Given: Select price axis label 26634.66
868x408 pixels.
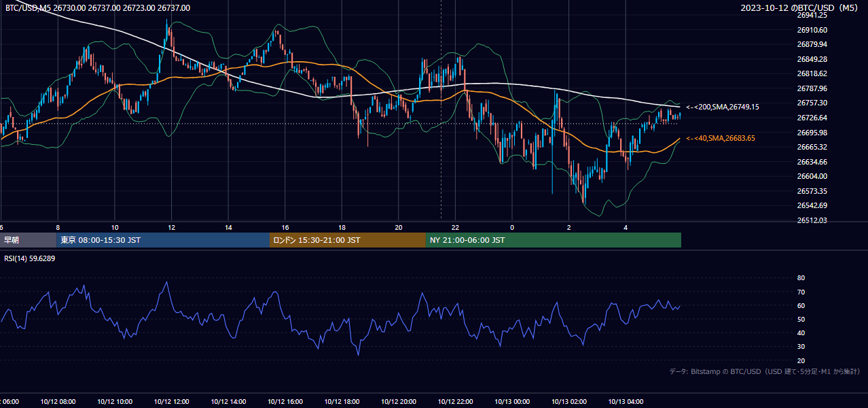Looking at the screenshot, I should pyautogui.click(x=812, y=162).
